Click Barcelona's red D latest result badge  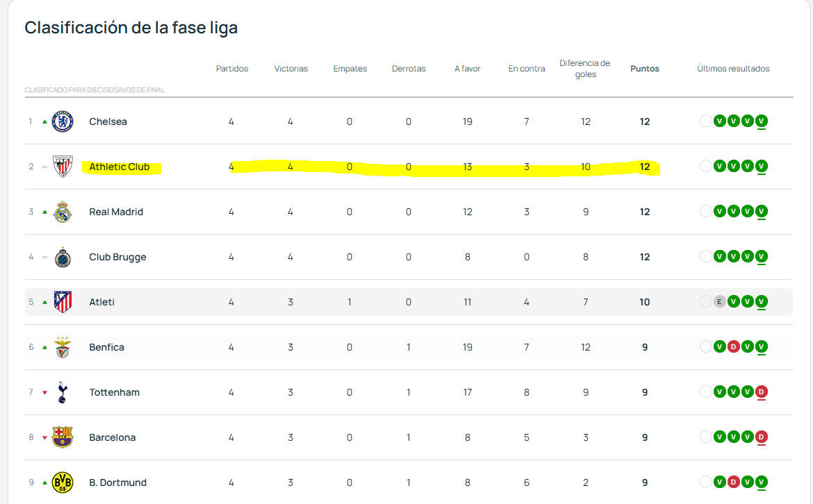tap(762, 437)
